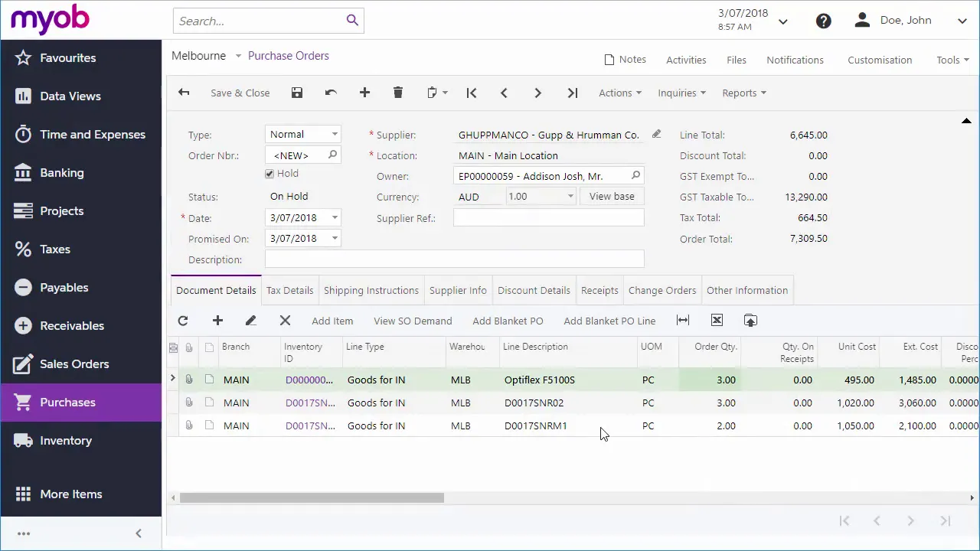The image size is (980, 551).
Task: Click the back arrow toolbar icon
Action: point(184,93)
